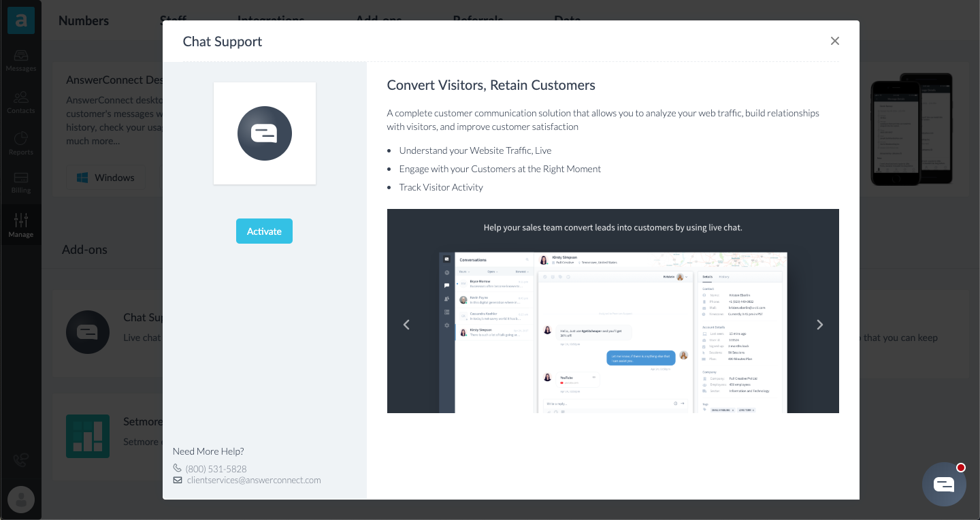The image size is (980, 520).
Task: Switch to the Referrals tab
Action: point(478,20)
